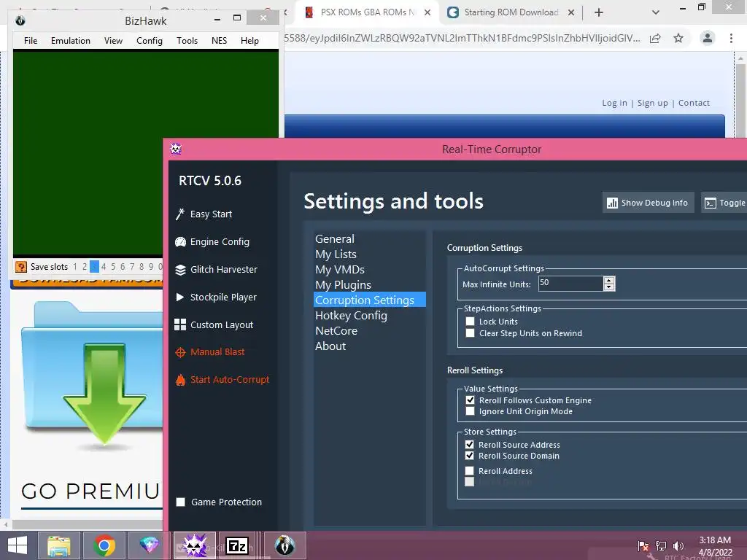The image size is (747, 560).
Task: Close the Starting ROM Download tab
Action: tap(570, 12)
